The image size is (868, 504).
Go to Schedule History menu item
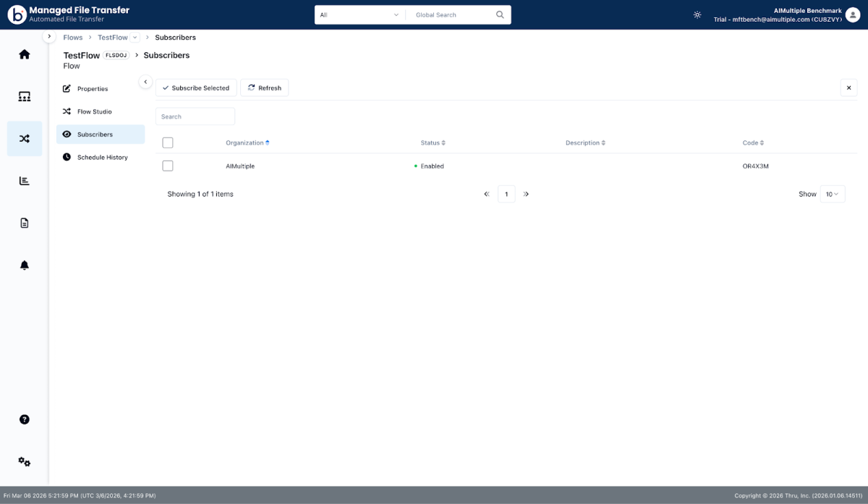(102, 158)
